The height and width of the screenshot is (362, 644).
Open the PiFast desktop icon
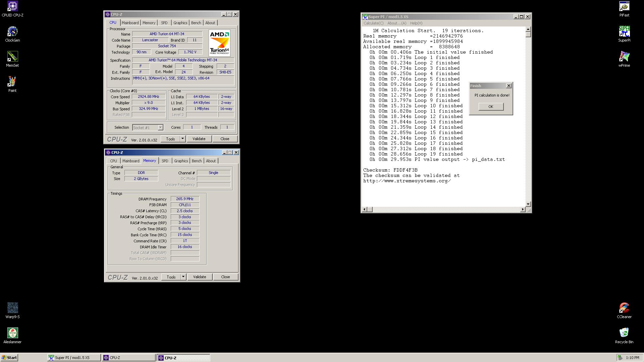[624, 9]
